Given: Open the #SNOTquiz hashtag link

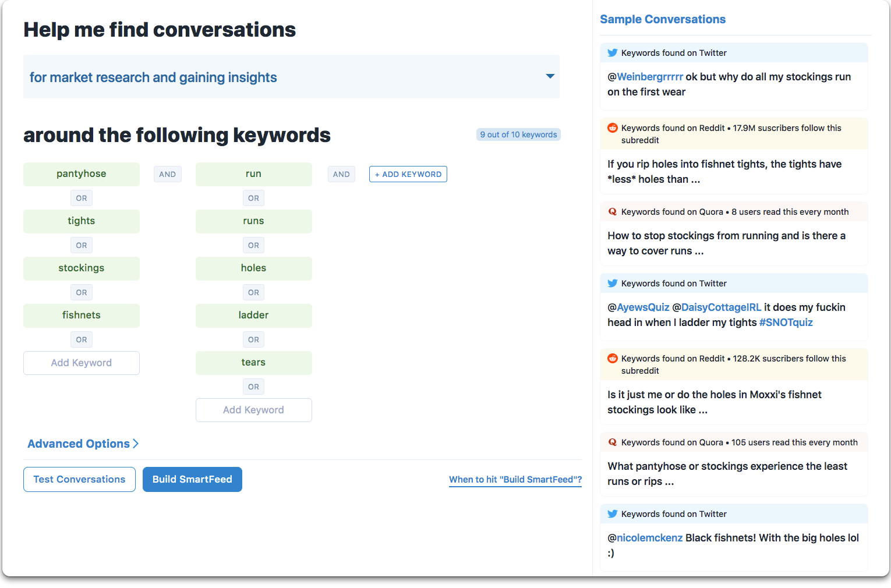Looking at the screenshot, I should 786,323.
